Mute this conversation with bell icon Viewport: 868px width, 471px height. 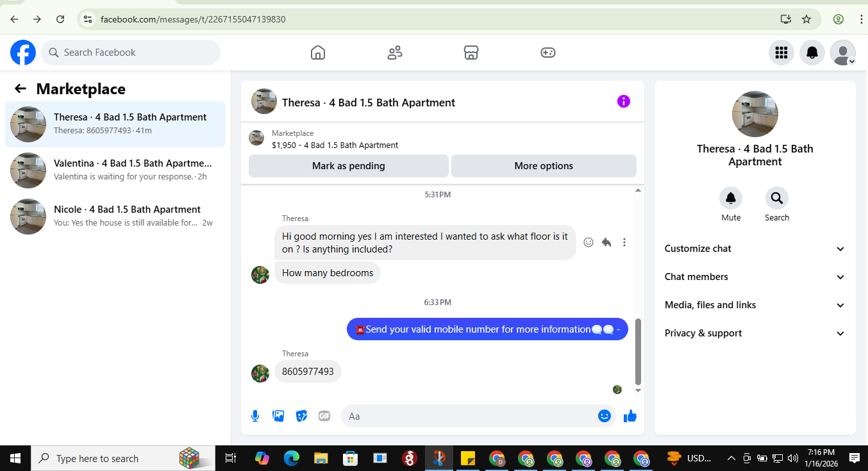(x=731, y=198)
